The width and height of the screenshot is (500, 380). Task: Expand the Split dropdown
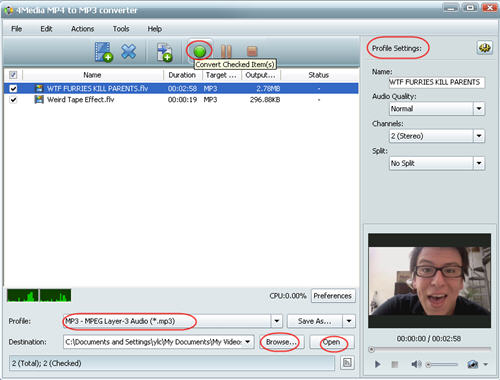pos(479,163)
